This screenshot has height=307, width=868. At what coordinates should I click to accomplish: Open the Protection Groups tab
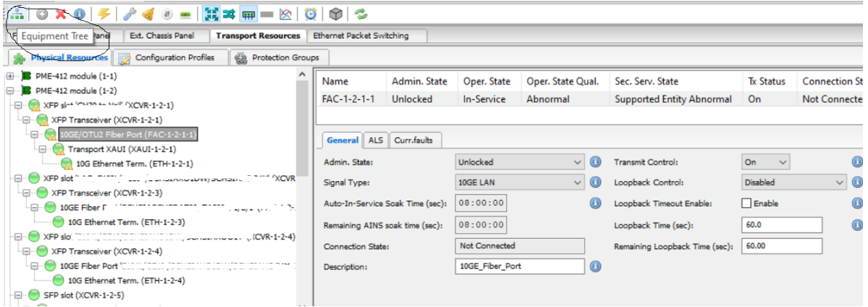click(280, 57)
